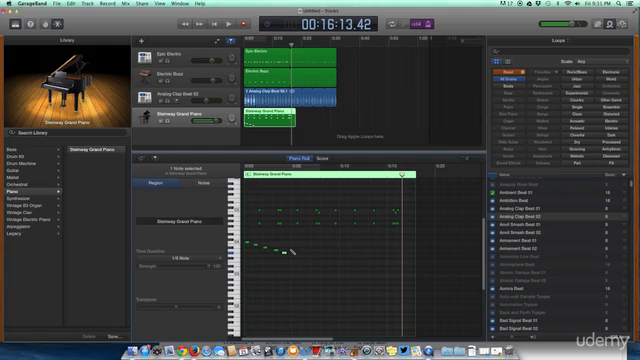Select the Electronic keyword button
Viewport: 640px width, 360px height.
click(x=611, y=72)
